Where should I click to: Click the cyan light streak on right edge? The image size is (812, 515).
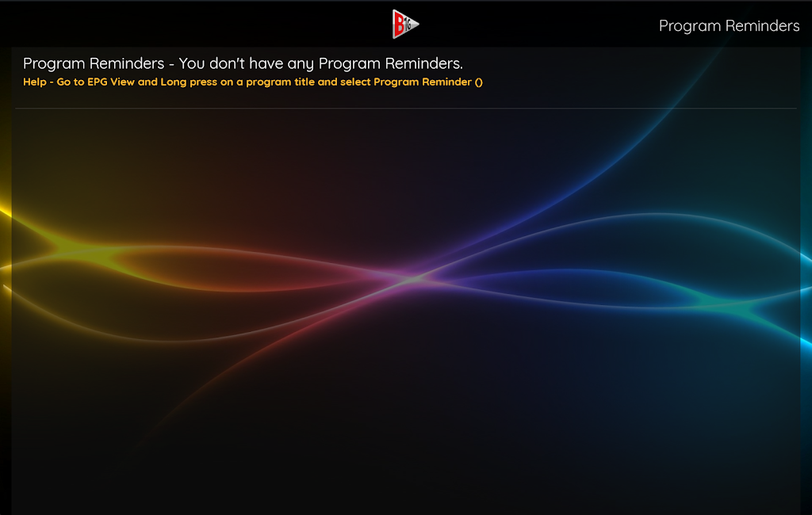tap(805, 261)
